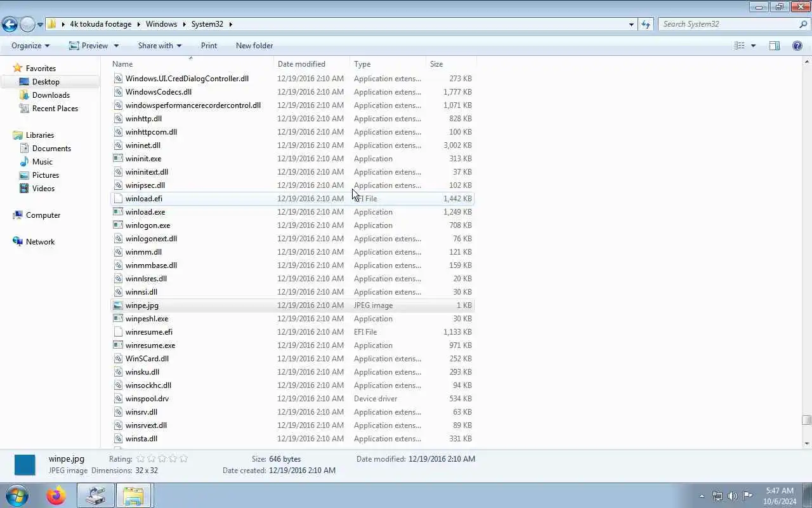Select the wininit.exe file icon
This screenshot has width=812, height=508.
pos(118,159)
